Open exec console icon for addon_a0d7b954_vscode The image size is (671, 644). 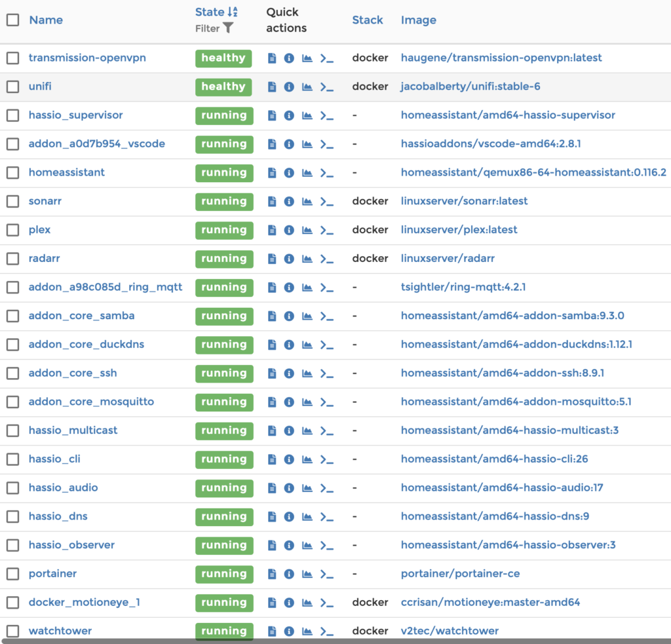[326, 144]
